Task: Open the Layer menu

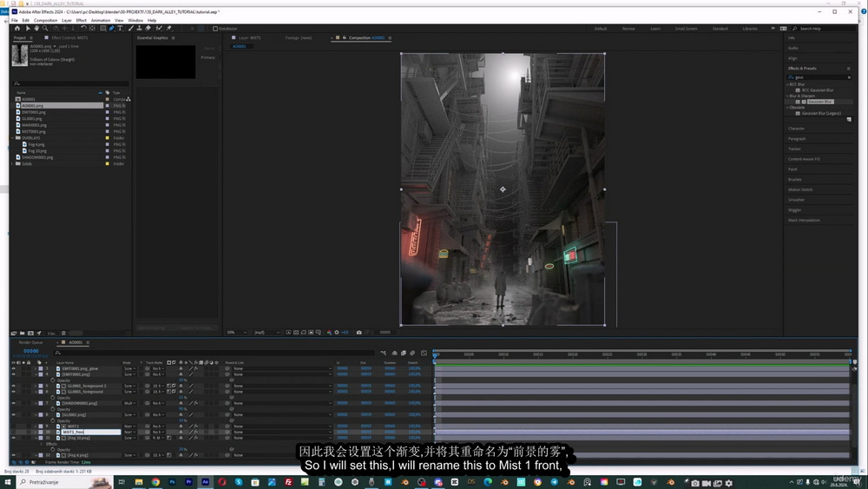Action: pyautogui.click(x=67, y=21)
